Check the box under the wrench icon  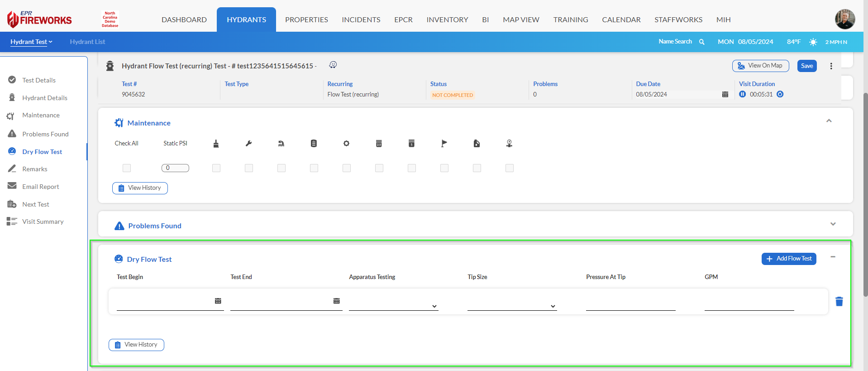pos(249,168)
